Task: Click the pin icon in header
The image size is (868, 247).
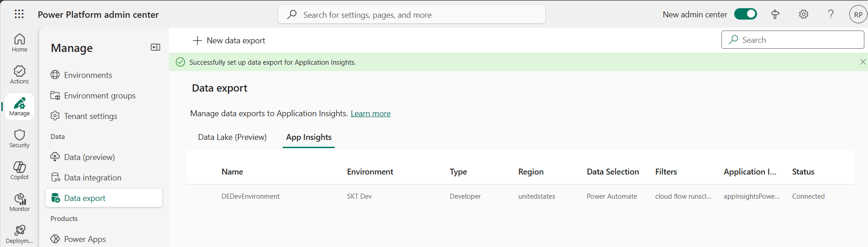Action: (775, 14)
